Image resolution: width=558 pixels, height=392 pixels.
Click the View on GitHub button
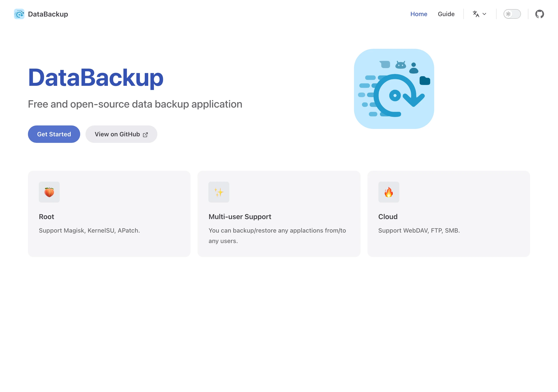(x=121, y=134)
